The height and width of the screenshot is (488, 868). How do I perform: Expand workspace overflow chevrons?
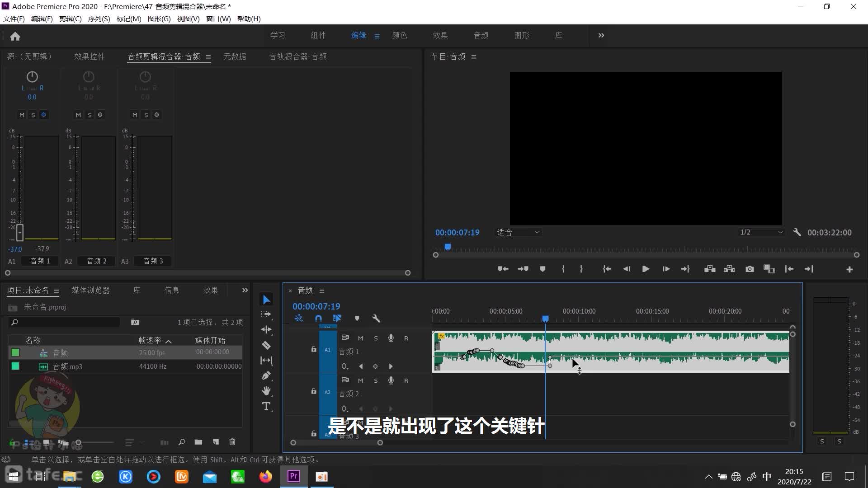601,35
